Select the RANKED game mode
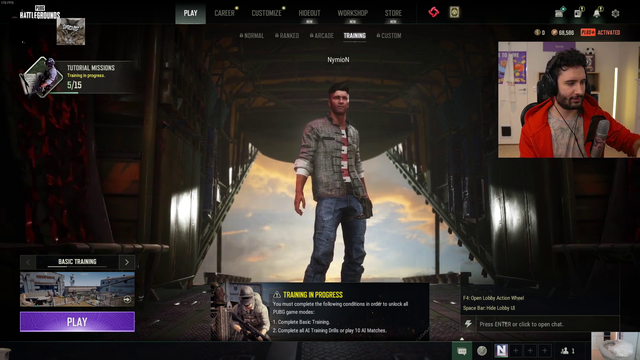The image size is (640, 360). pos(287,36)
